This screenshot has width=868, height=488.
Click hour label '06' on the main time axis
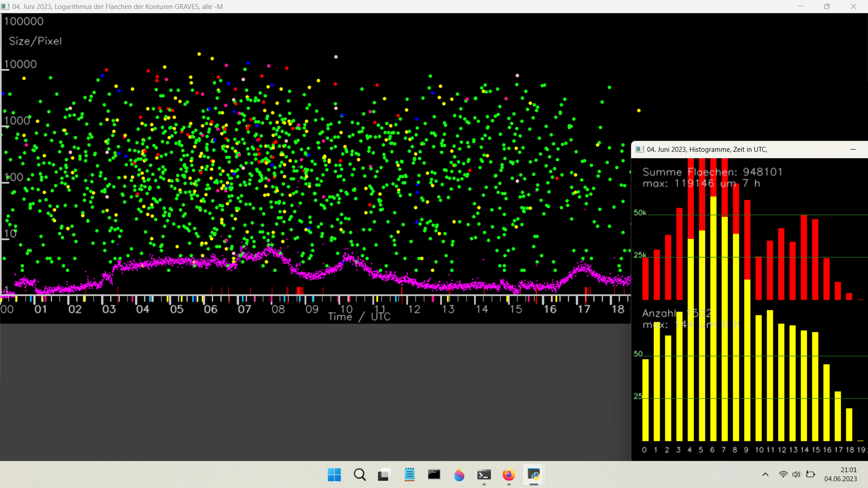[x=211, y=310]
